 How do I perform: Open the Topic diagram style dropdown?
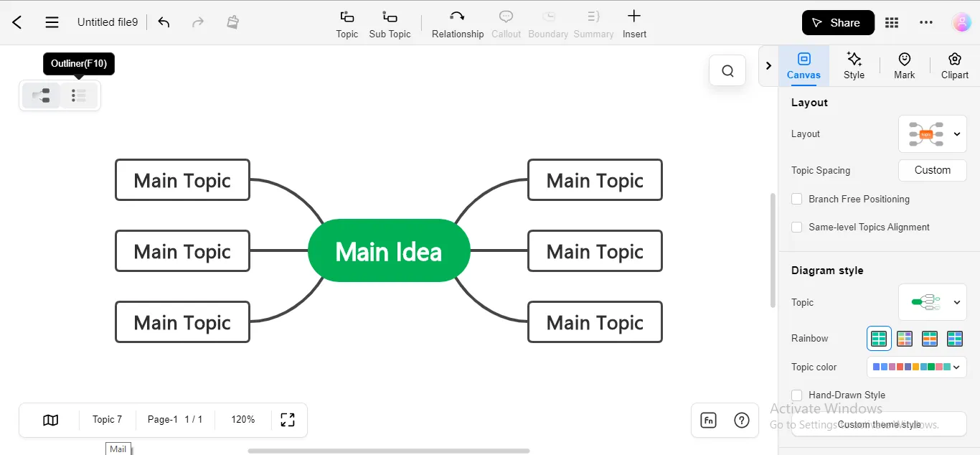[933, 302]
